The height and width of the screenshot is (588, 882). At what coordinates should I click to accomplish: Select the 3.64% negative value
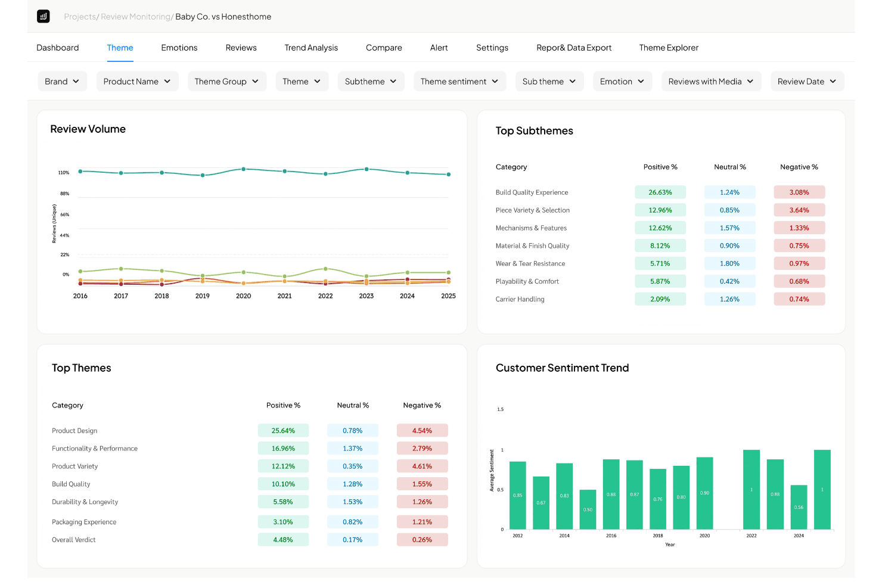pos(799,210)
